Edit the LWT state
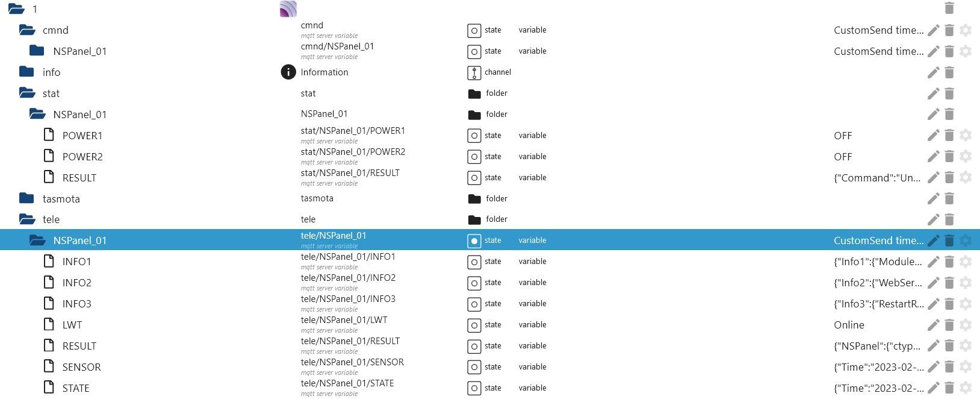 tap(933, 325)
